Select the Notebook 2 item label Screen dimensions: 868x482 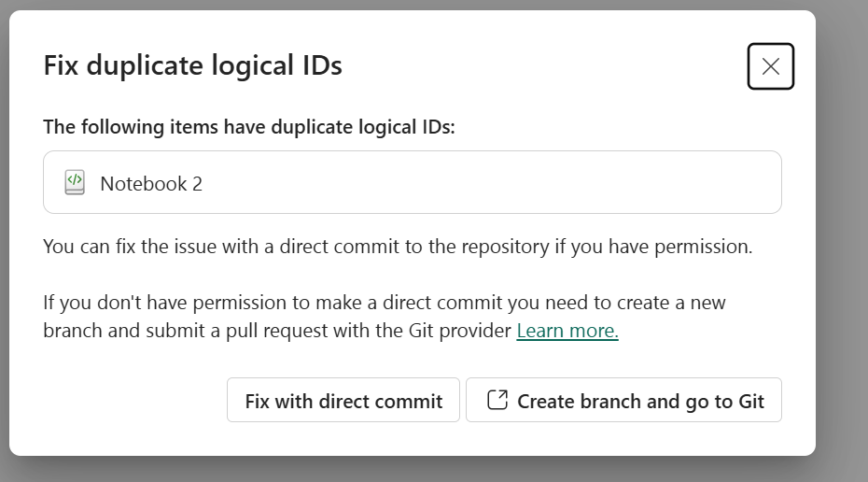[x=151, y=184]
